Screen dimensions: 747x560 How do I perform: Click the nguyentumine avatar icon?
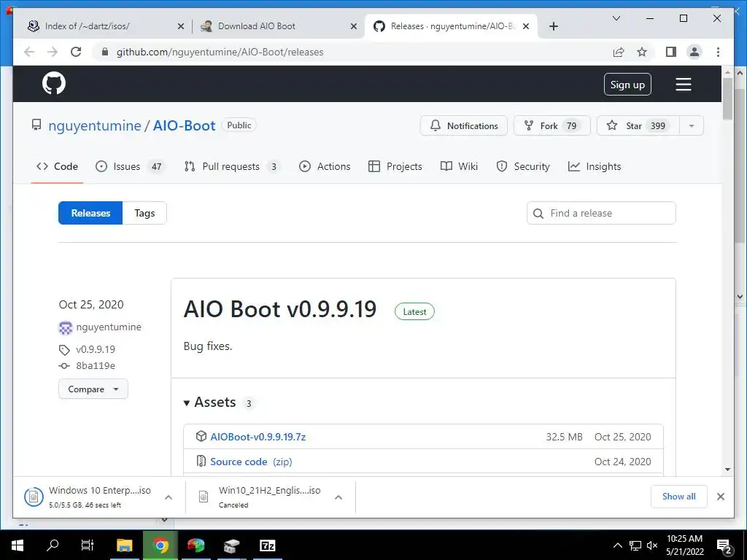tap(65, 327)
